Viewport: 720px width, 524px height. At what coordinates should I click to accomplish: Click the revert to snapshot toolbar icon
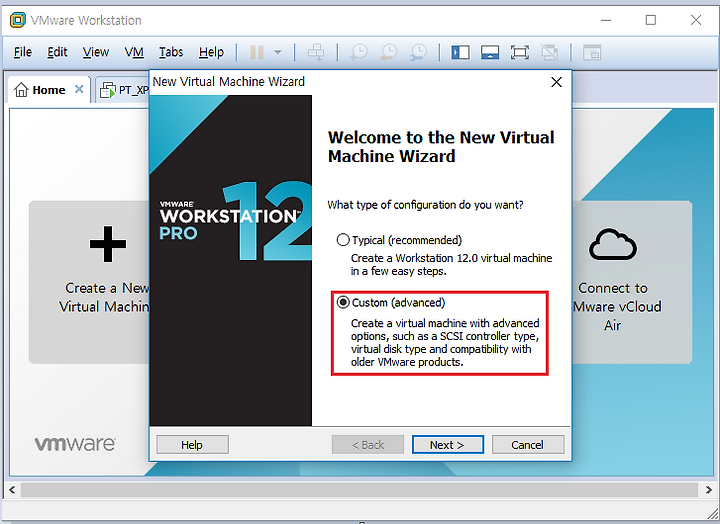(388, 52)
